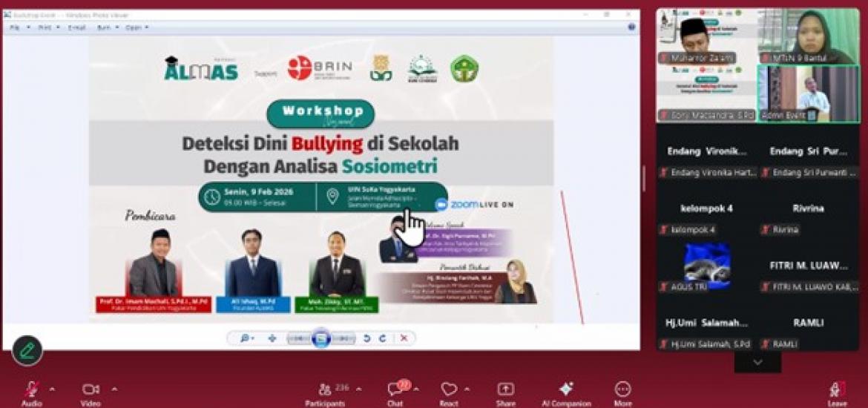Open the Open menu in Photo Viewer
868x408 pixels.
[137, 27]
